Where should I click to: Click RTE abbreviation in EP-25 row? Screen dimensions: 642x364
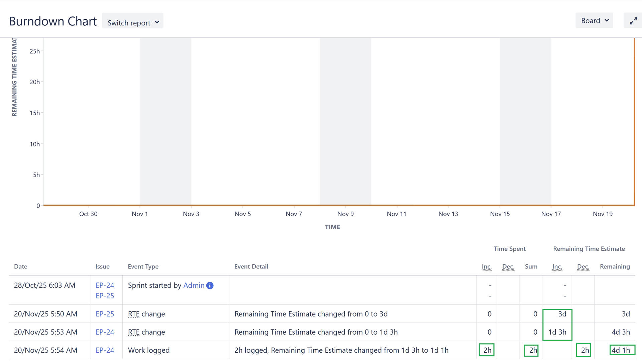point(133,314)
